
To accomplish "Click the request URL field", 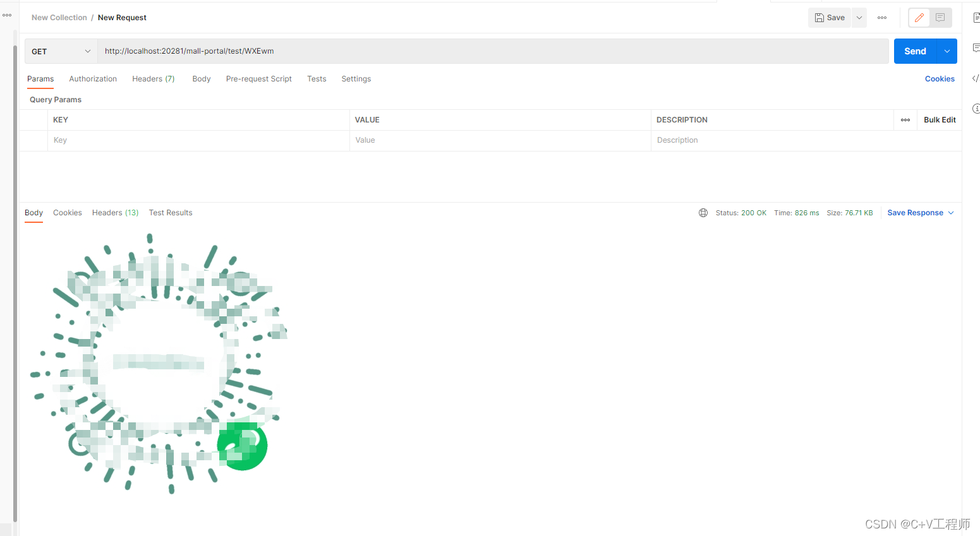I will (x=493, y=51).
